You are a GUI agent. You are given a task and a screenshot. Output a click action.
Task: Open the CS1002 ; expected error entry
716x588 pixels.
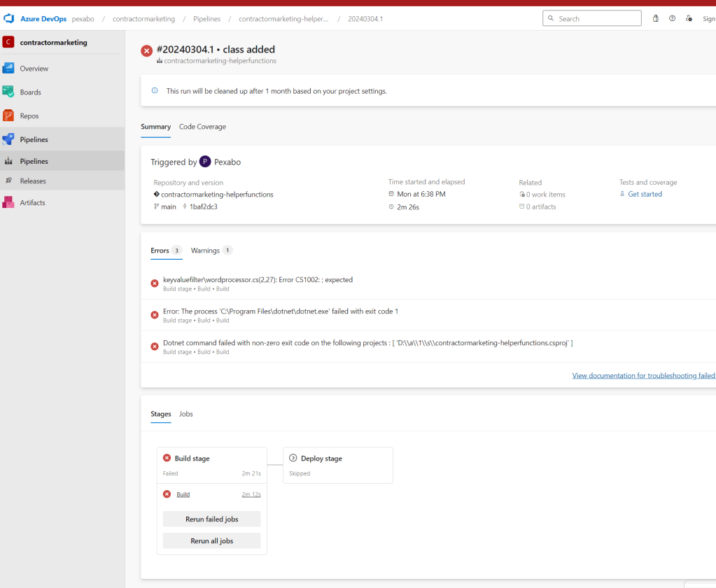428,284
